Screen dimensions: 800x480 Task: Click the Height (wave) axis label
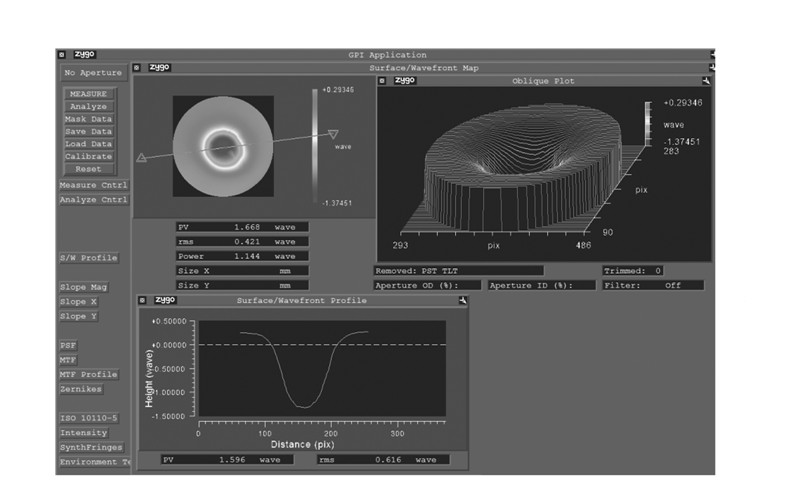(149, 378)
